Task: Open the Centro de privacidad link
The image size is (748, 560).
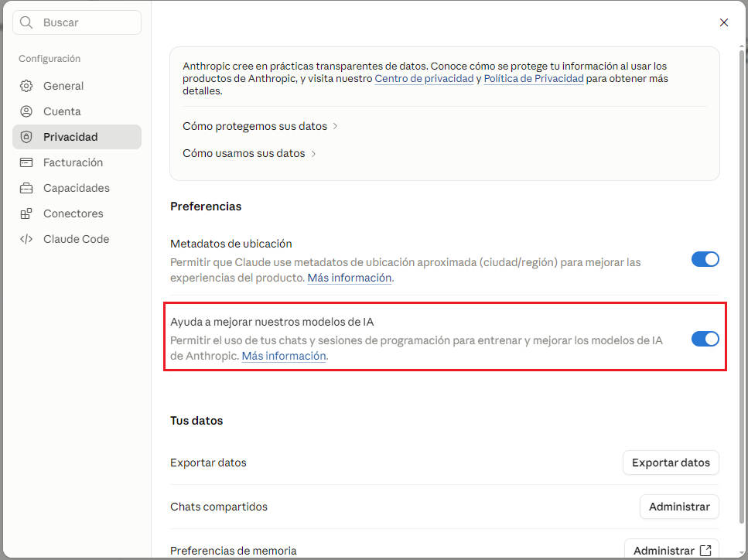Action: click(424, 79)
